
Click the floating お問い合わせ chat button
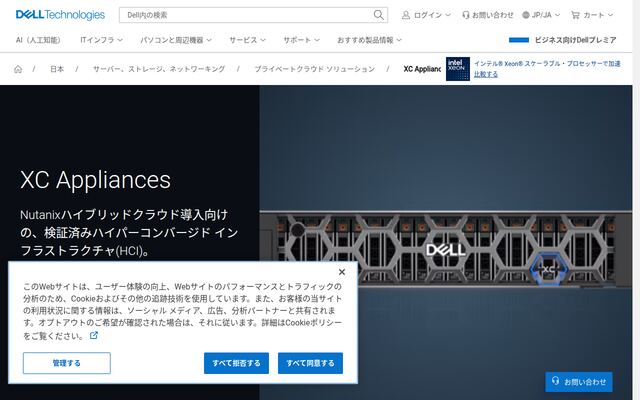(579, 382)
